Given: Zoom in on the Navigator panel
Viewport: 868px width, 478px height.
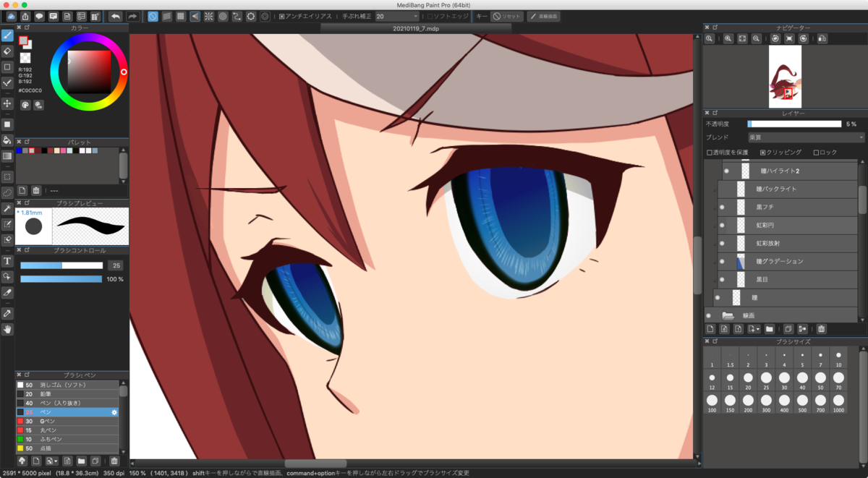Looking at the screenshot, I should (728, 38).
